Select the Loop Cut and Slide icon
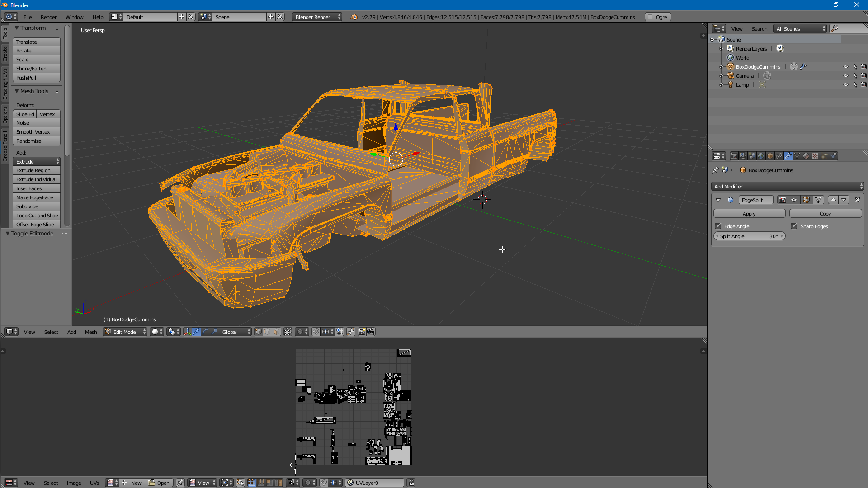The height and width of the screenshot is (488, 868). (36, 215)
